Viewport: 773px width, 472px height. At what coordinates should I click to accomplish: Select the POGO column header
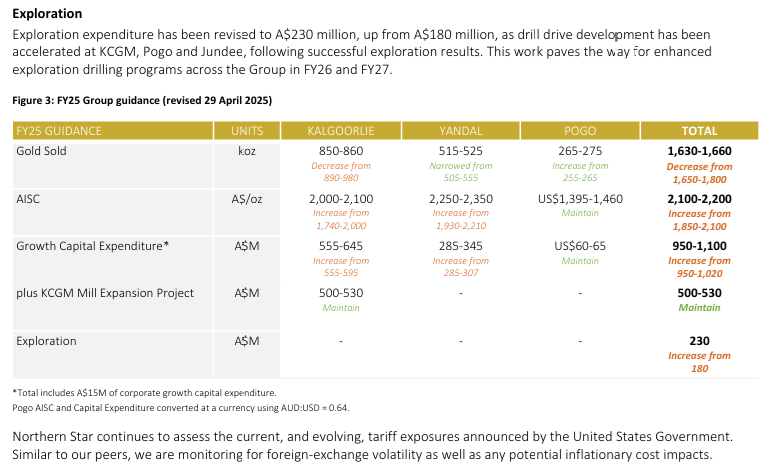580,131
